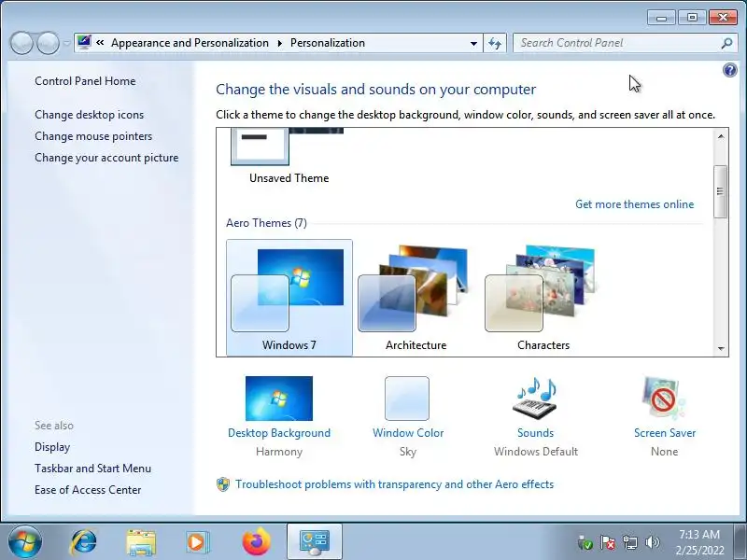
Task: Open Windows Media Player from taskbar
Action: pos(197,542)
